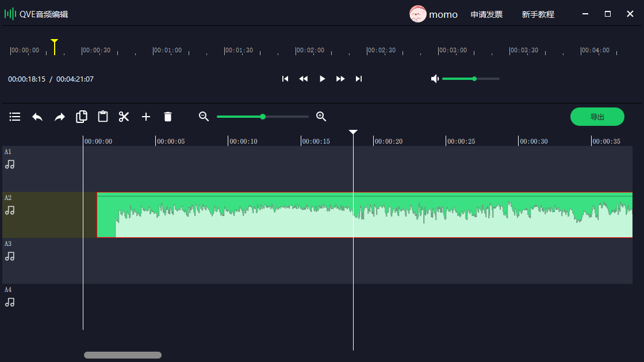Click the green 导出 export button
The image size is (644, 362).
click(597, 117)
